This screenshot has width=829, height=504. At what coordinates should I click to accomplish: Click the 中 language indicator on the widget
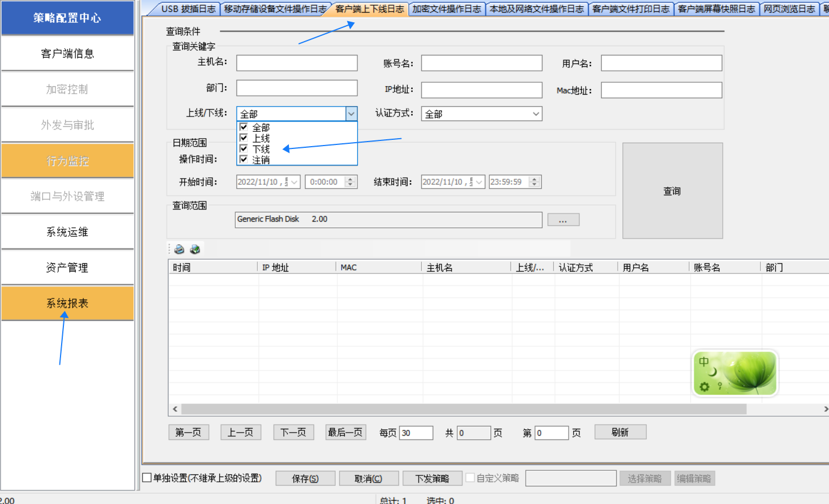coord(704,361)
